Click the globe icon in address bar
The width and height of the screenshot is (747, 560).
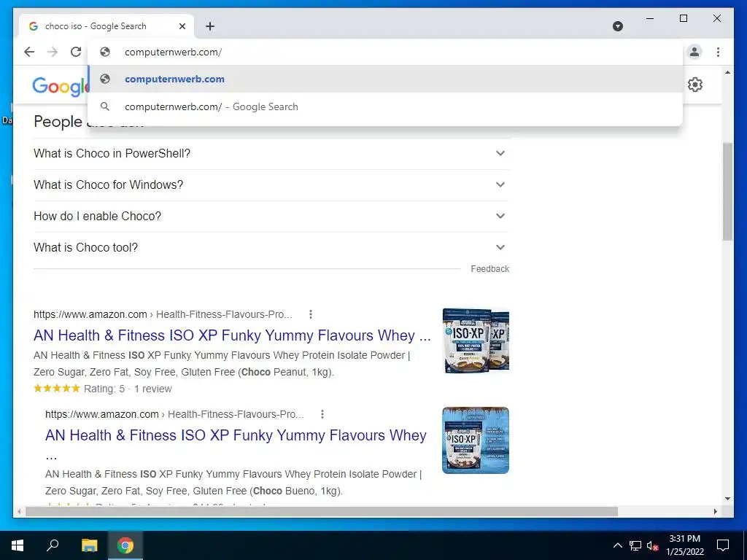pos(105,52)
